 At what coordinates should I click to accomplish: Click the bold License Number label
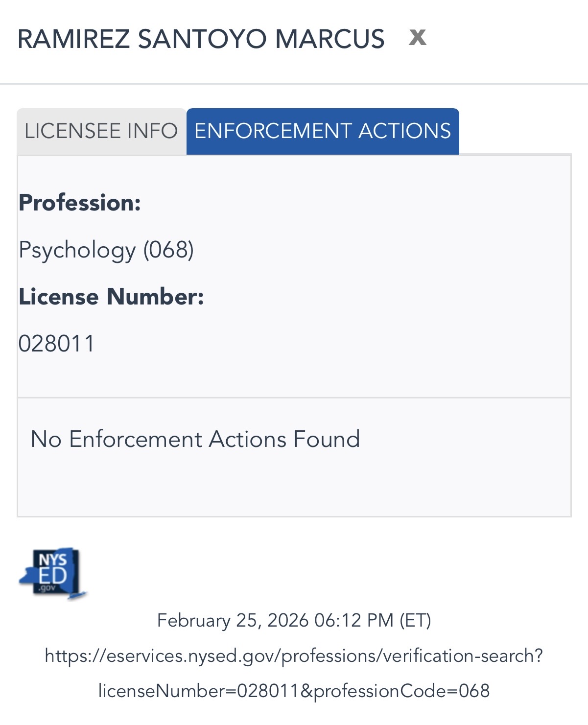(111, 297)
